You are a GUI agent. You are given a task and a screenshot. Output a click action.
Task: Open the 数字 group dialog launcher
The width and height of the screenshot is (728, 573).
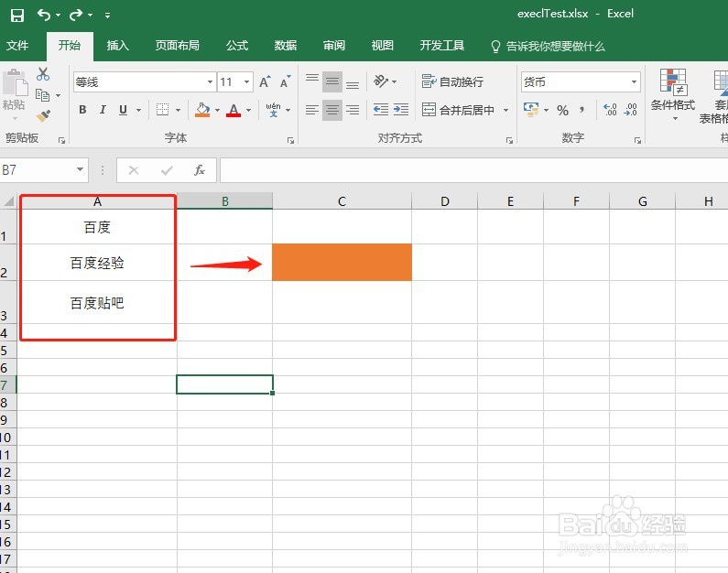[x=637, y=140]
